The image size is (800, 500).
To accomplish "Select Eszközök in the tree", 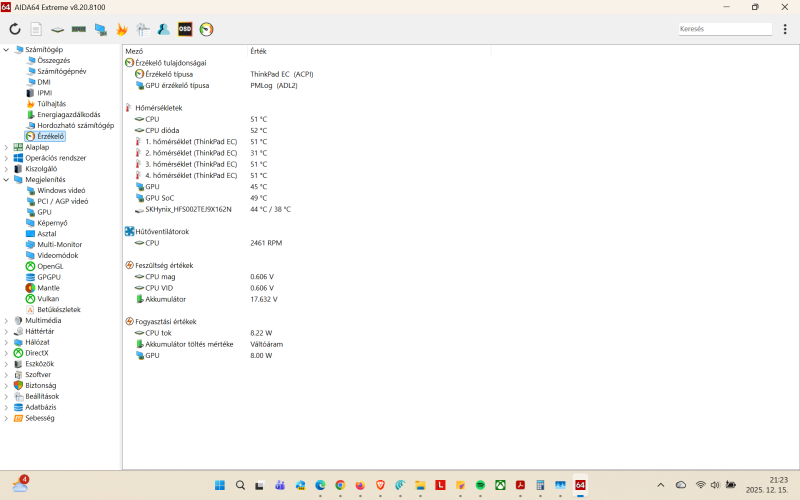I will pos(40,364).
